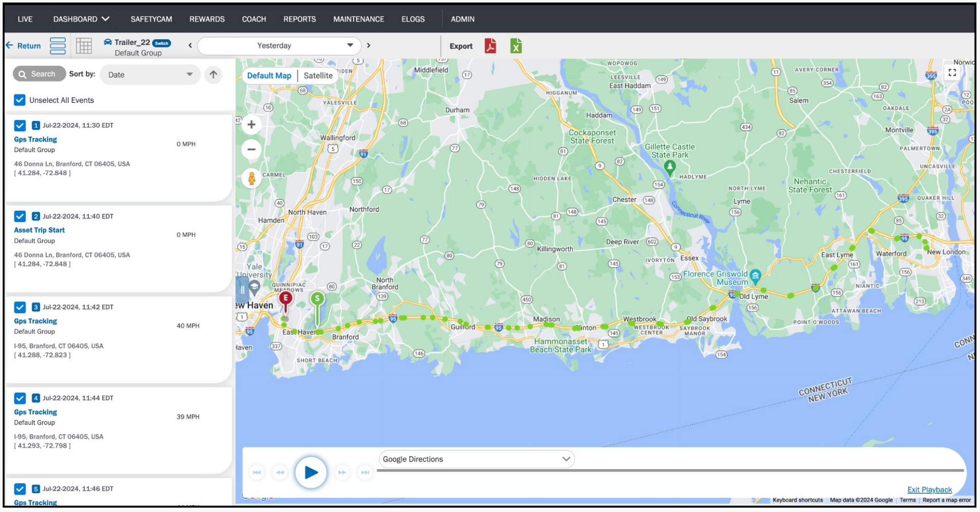Click the Gillette Castle State Park pin
Viewport: 980px width, 512px height.
pyautogui.click(x=670, y=168)
